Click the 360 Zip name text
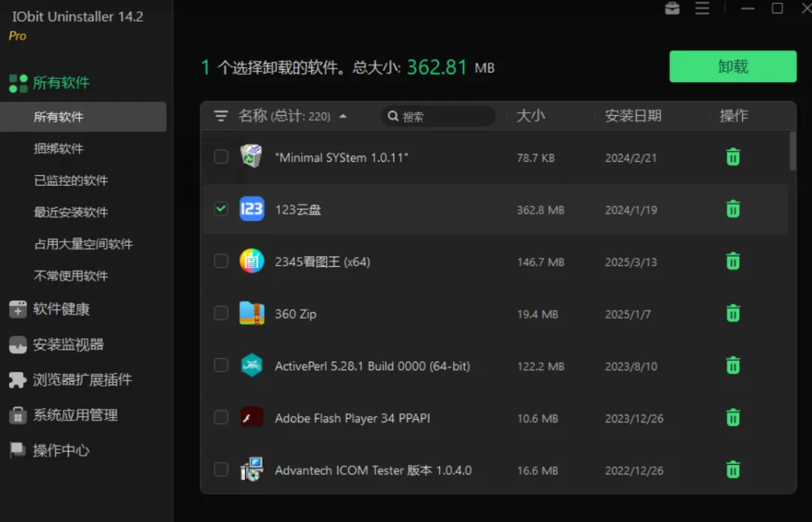812x522 pixels. point(295,314)
